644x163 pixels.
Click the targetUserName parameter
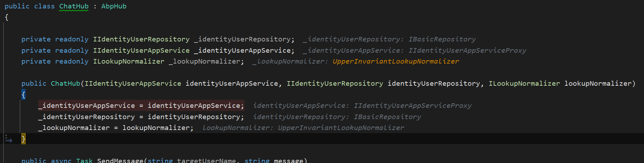pyautogui.click(x=206, y=161)
